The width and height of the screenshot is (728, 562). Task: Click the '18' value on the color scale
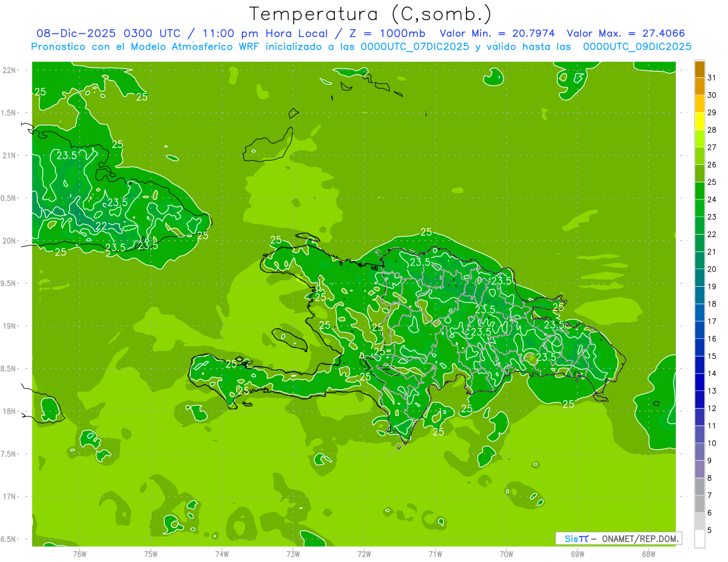(712, 304)
